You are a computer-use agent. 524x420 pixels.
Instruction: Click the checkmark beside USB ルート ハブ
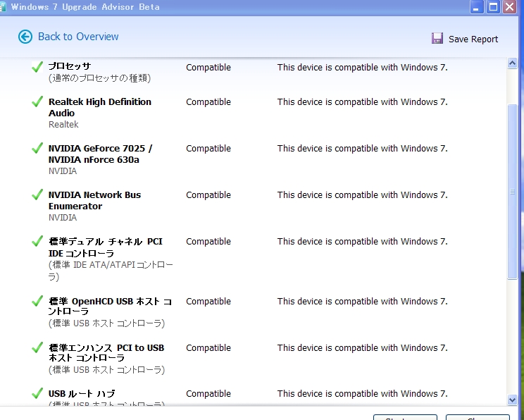tap(37, 393)
